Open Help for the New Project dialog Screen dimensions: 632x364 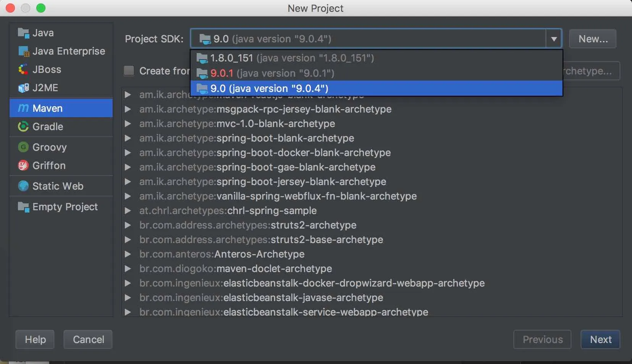tap(35, 340)
